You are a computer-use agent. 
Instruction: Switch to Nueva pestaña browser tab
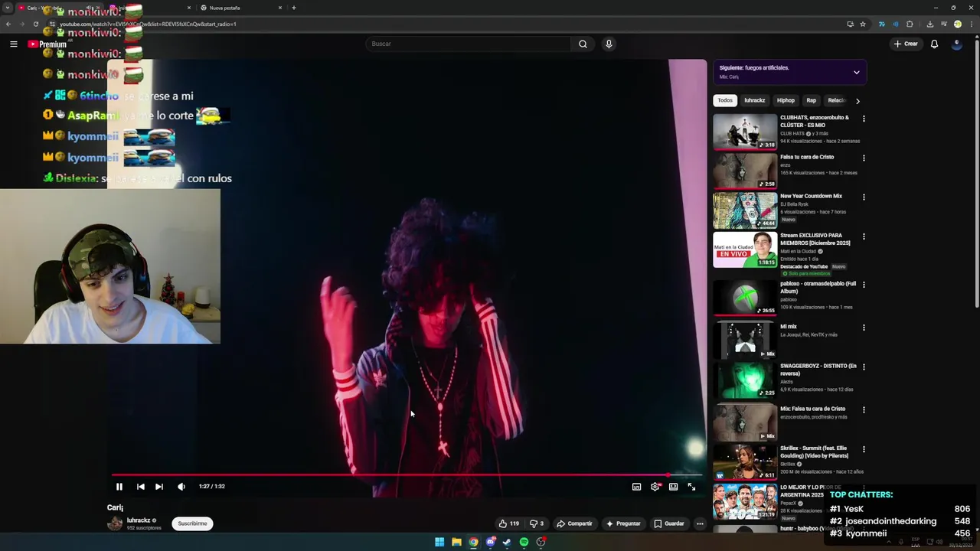[x=237, y=8]
